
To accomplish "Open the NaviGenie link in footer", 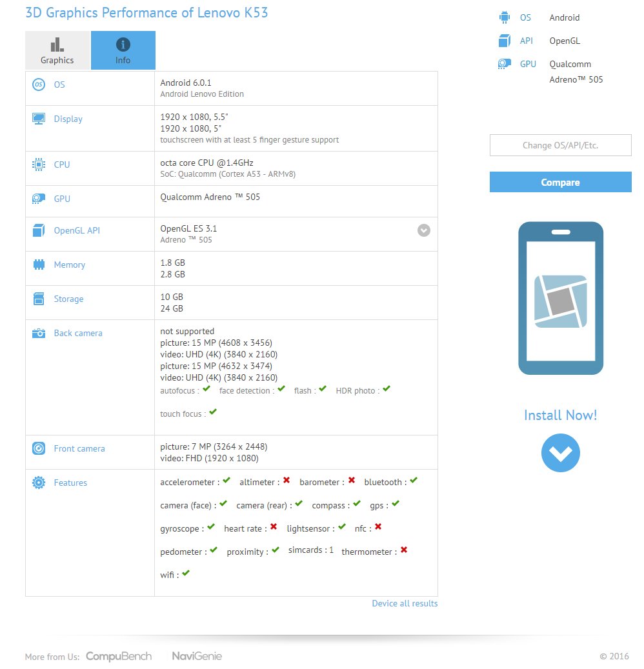I will click(x=197, y=656).
